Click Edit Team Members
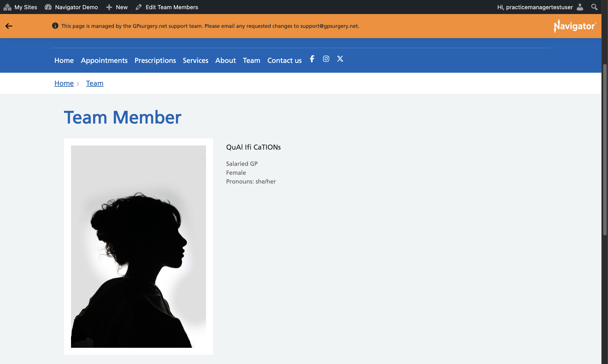 point(167,7)
